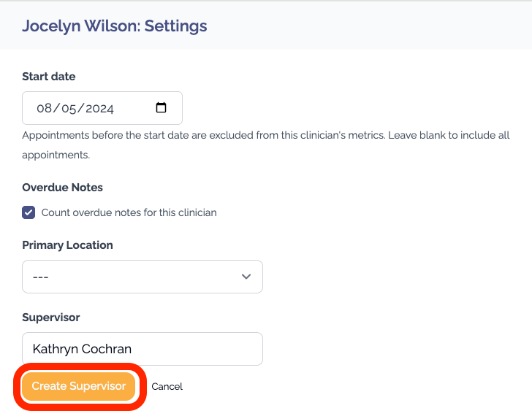Click the Supervisor field label
The width and height of the screenshot is (532, 419).
(51, 318)
